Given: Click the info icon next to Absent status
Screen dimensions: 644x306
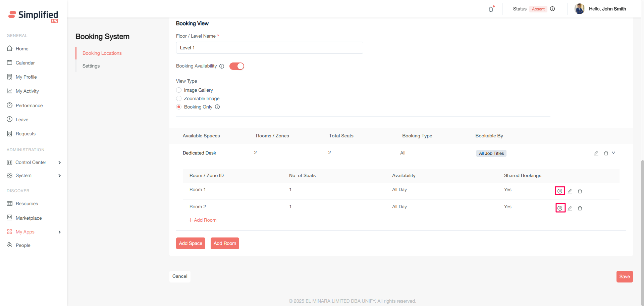Looking at the screenshot, I should pyautogui.click(x=552, y=9).
